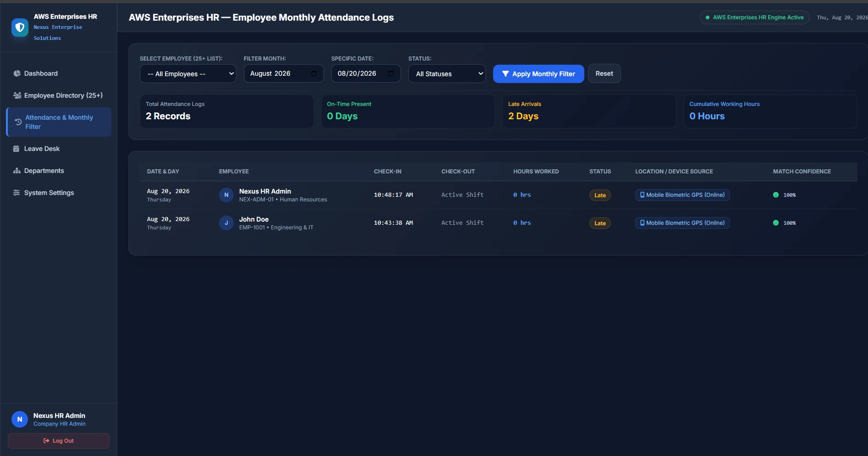Click Mobile Biometric GPS badge for Nexus HR Admin

(x=682, y=195)
